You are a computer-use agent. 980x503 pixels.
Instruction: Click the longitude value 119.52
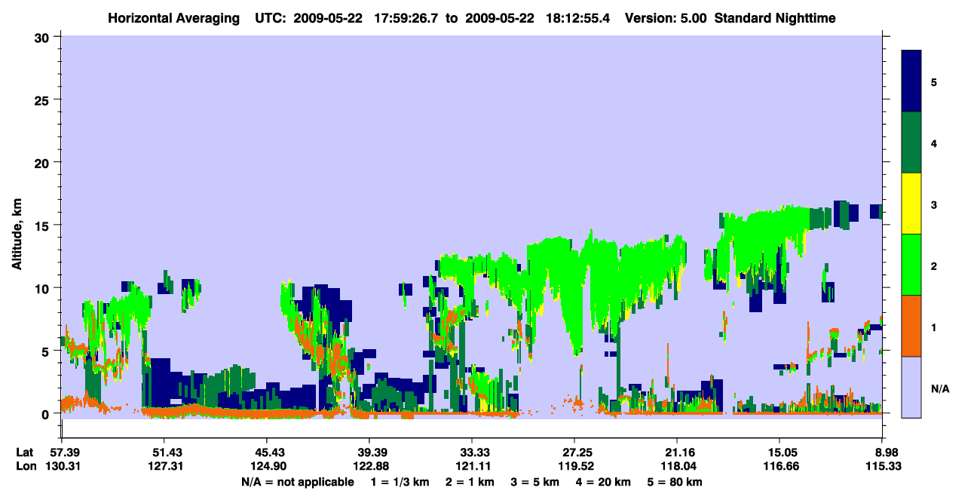(575, 466)
